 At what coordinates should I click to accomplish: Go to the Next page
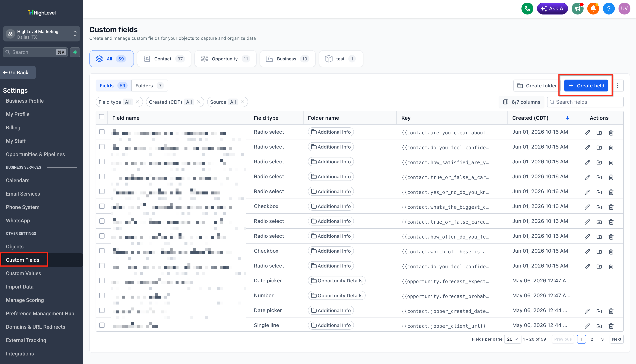coord(617,339)
